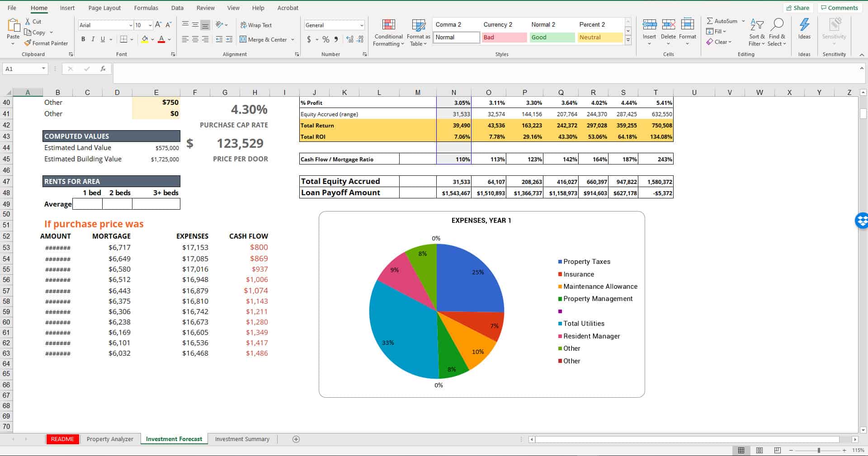This screenshot has width=868, height=456.
Task: Open the font size dropdown
Action: click(x=150, y=25)
